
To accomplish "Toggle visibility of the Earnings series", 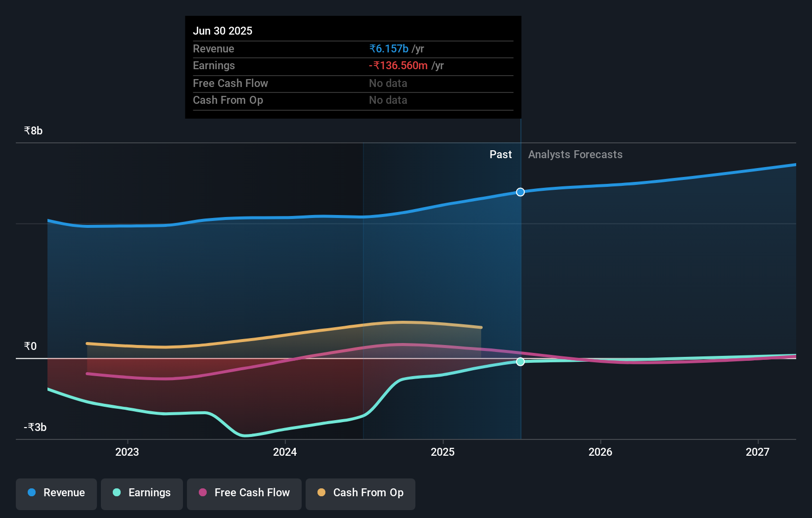I will click(141, 493).
